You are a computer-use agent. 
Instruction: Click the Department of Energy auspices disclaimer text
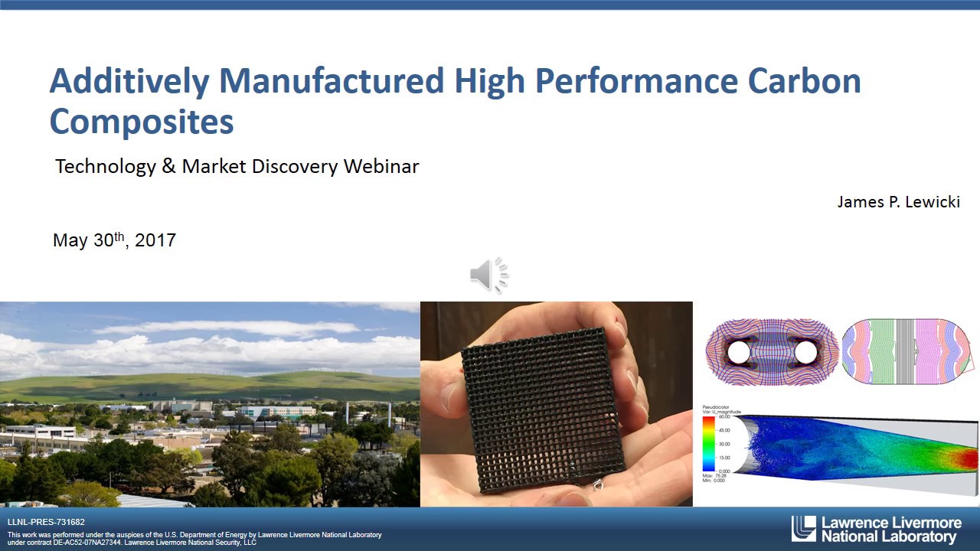coord(194,539)
